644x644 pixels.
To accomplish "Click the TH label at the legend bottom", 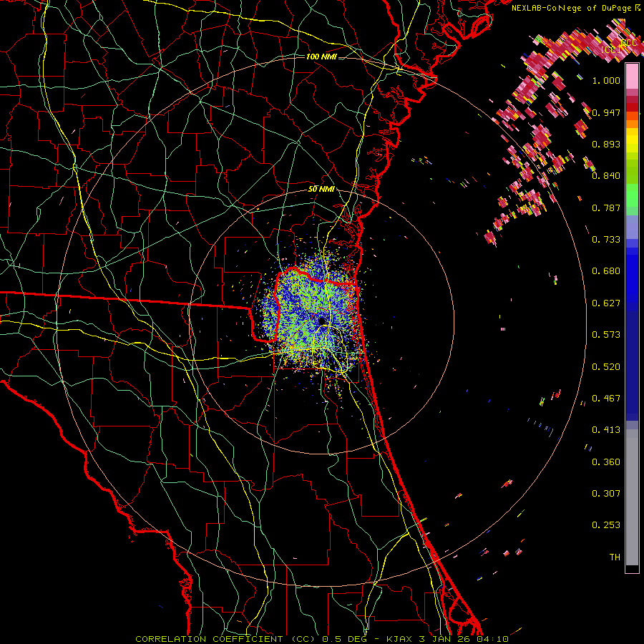I will tap(615, 557).
